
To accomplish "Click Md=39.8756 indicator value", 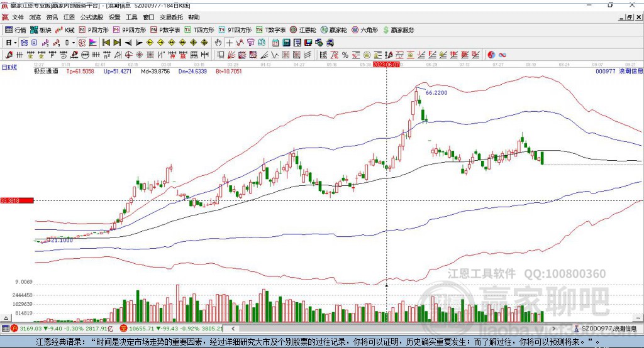I will [x=155, y=71].
